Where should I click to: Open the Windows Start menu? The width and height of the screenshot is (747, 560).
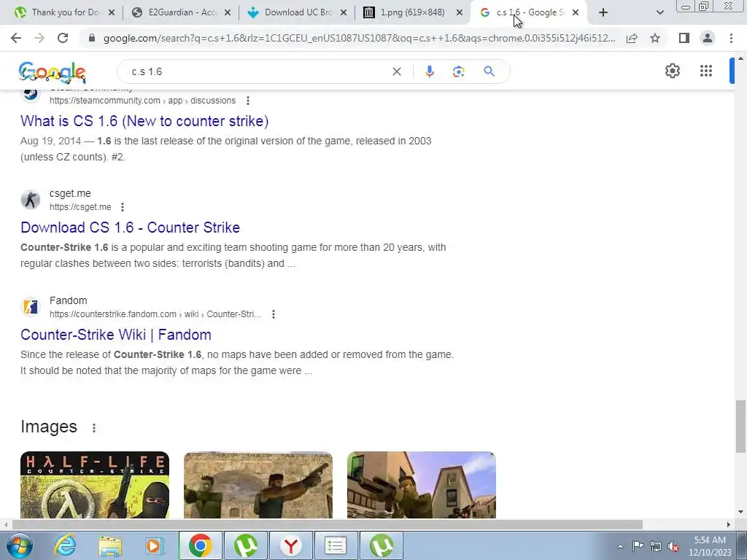(x=18, y=545)
